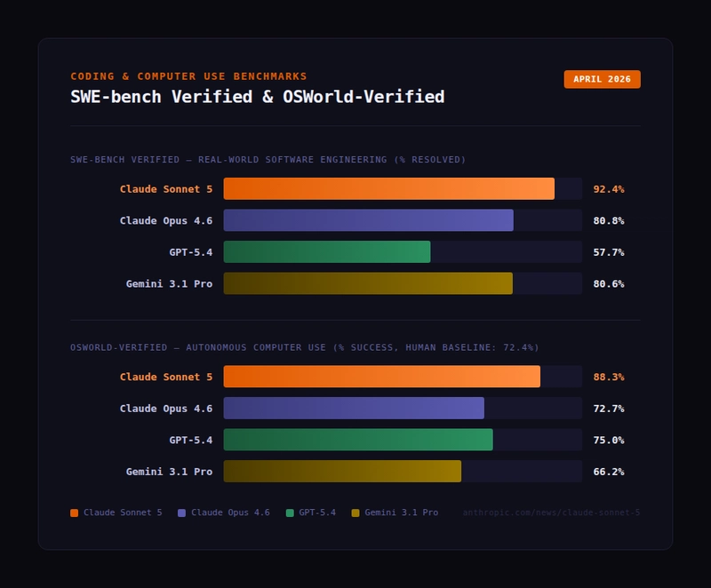This screenshot has width=711, height=588.
Task: Select the Claude Sonnet 5 bar in SWE-bench section
Action: [388, 189]
